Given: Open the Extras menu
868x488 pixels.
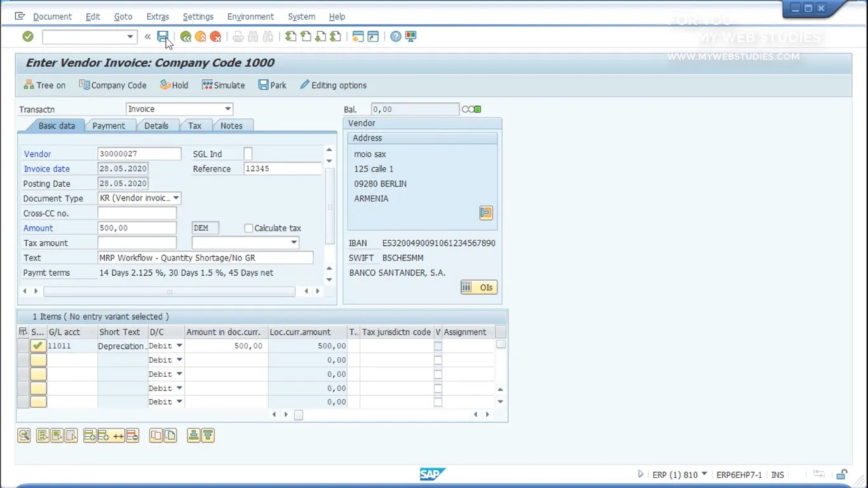Looking at the screenshot, I should click(x=158, y=17).
